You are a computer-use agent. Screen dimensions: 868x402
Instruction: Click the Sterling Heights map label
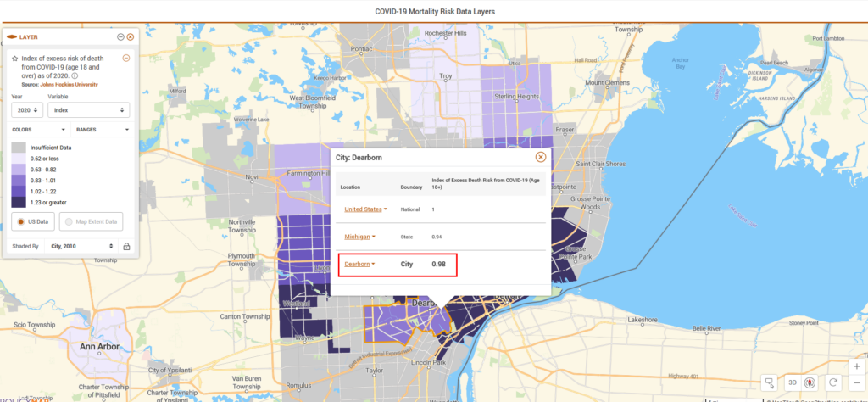[x=518, y=96]
